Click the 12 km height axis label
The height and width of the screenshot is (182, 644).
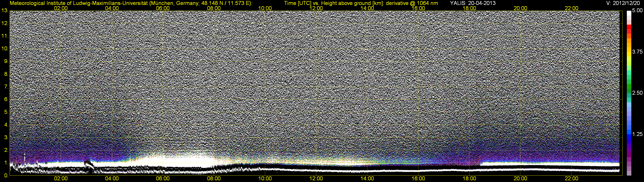coord(5,23)
